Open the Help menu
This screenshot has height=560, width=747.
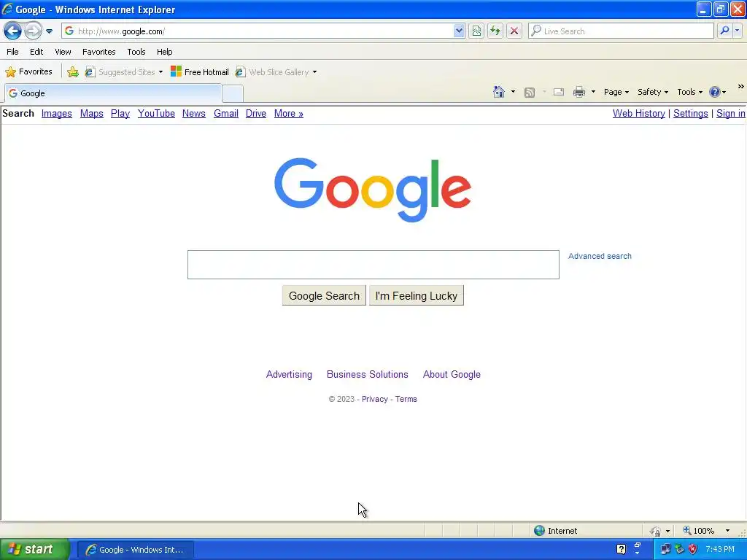click(164, 52)
